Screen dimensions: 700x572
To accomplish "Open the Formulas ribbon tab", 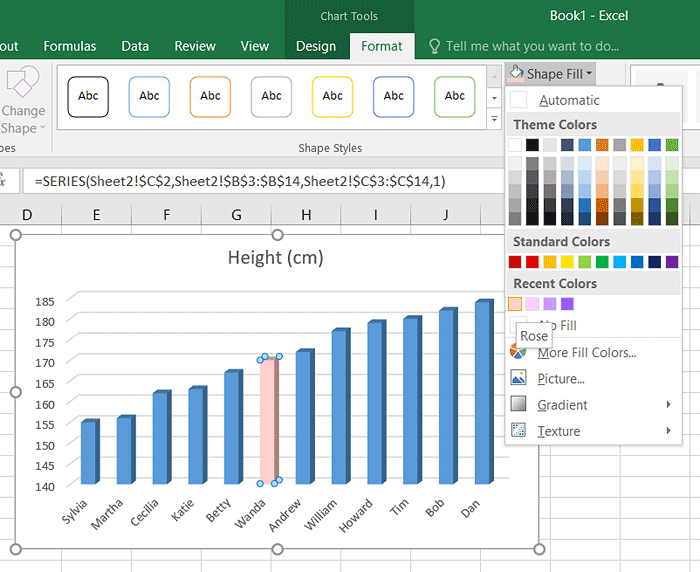I will click(70, 46).
